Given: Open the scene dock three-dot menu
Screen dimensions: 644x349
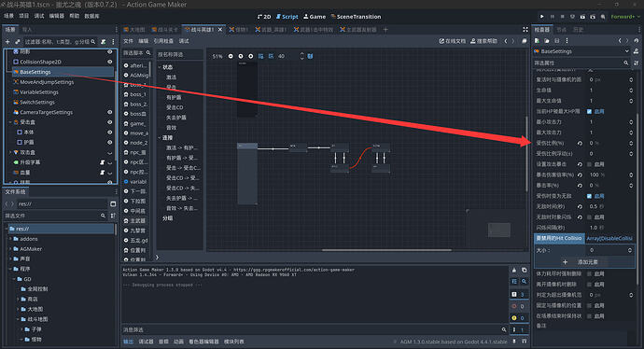Looking at the screenshot, I should pos(113,42).
